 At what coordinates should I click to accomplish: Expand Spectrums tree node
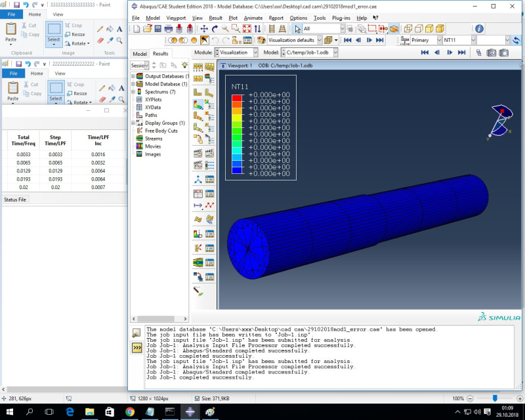[133, 92]
